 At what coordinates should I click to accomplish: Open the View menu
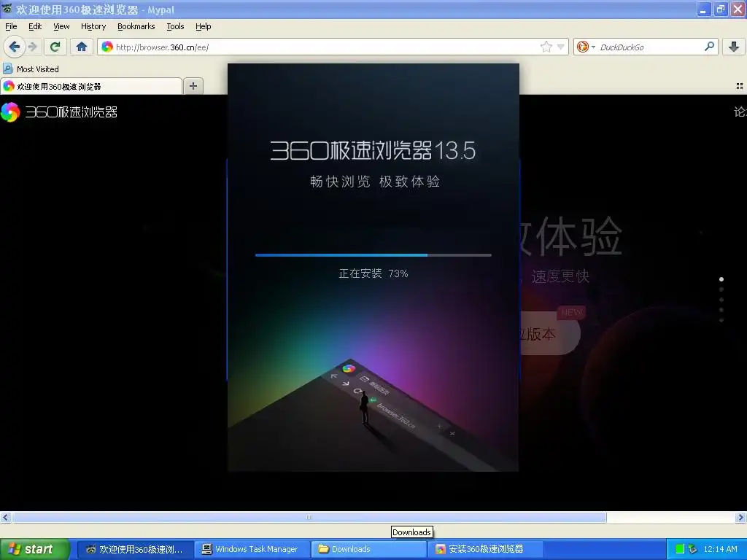click(61, 26)
